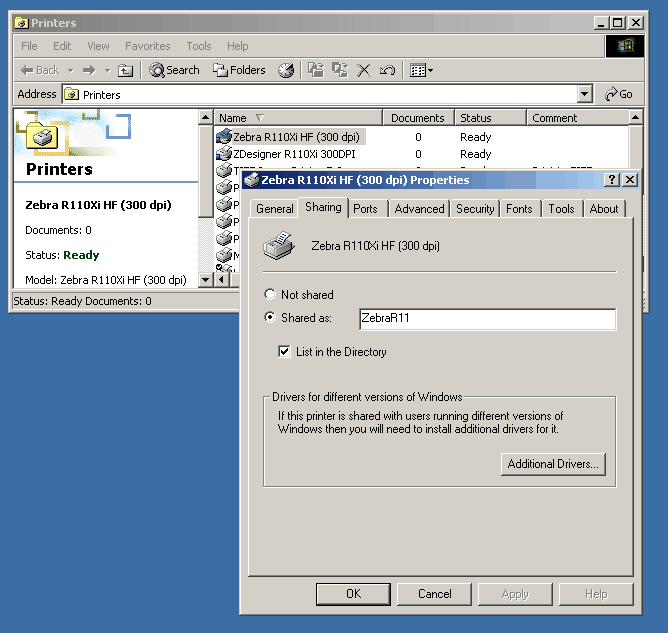Open the View menu
The image size is (668, 633).
98,46
